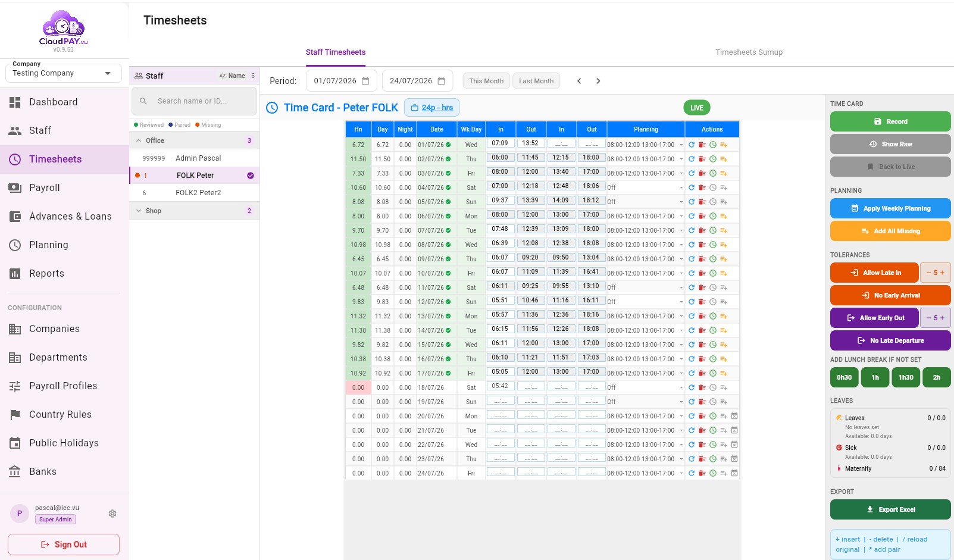Click green clock icon on 03/07/26 row
Screen dimensions: 954x560
[713, 173]
